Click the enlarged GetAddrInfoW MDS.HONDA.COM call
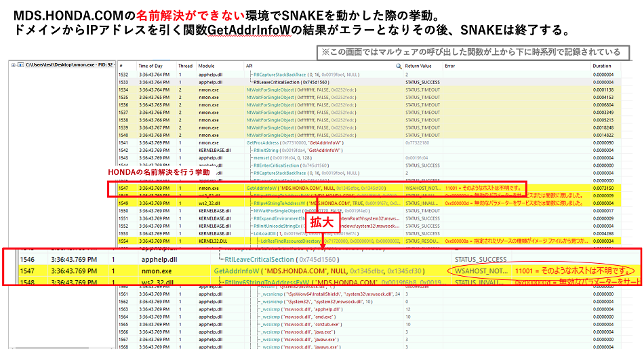 (x=319, y=271)
